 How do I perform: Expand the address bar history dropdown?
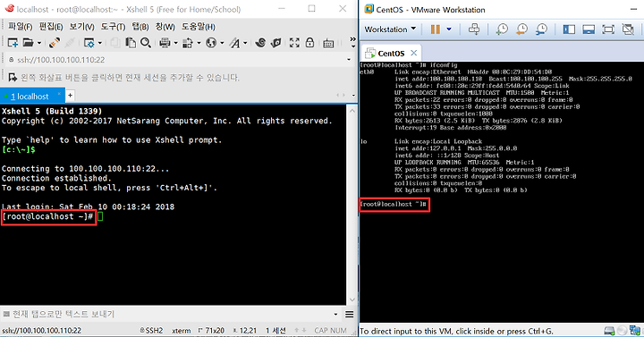pyautogui.click(x=349, y=60)
